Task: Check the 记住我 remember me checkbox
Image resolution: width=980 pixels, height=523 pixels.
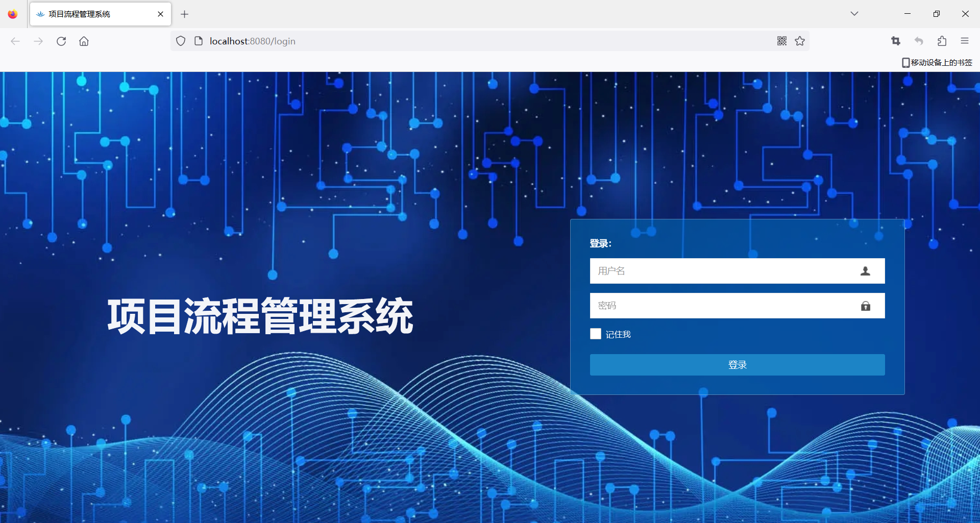Action: (x=596, y=334)
